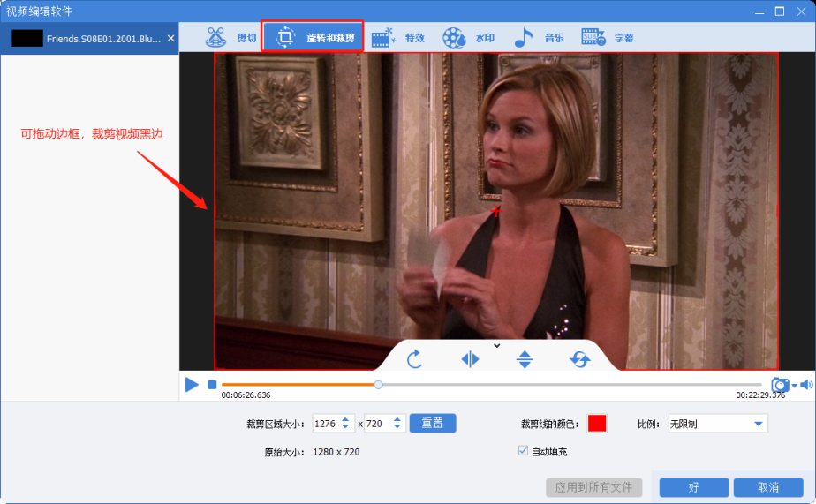Image resolution: width=816 pixels, height=504 pixels.
Task: Select the Friends.S08E01.2001.Blu... file tab
Action: click(89, 39)
